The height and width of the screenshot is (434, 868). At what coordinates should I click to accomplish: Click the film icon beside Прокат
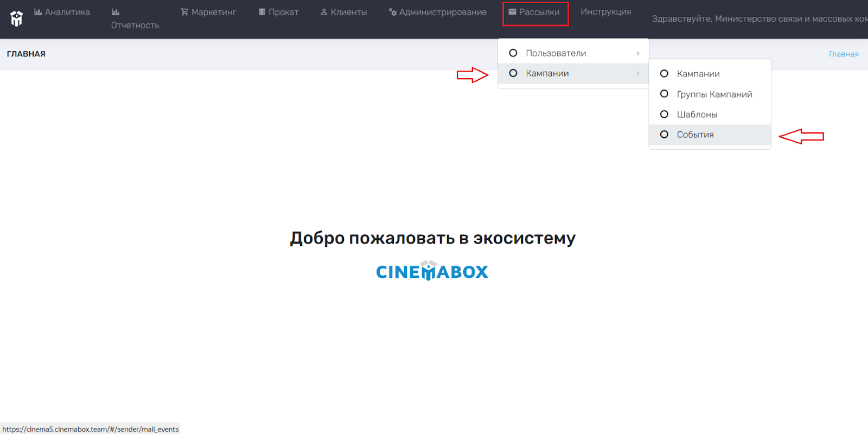coord(262,12)
